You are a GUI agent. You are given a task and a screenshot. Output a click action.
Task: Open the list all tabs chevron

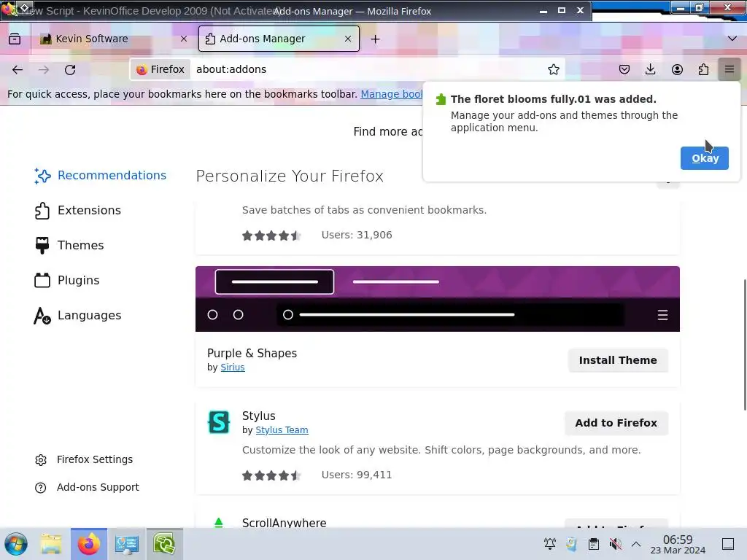pos(732,39)
